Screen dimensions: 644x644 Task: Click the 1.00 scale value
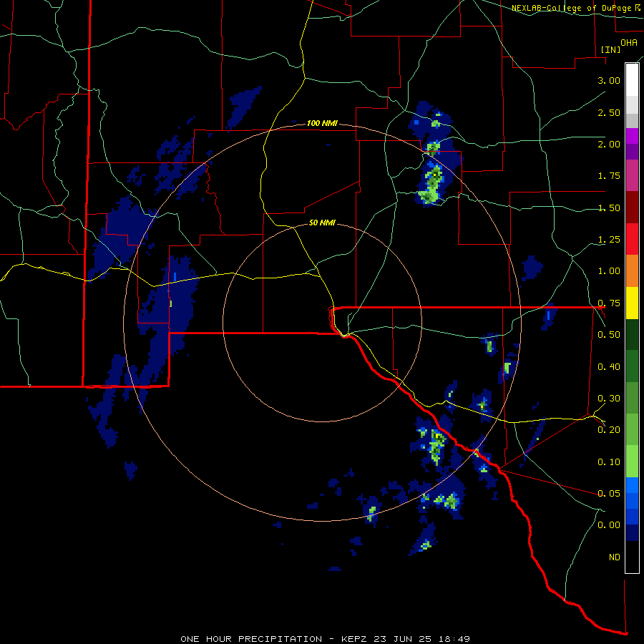click(609, 271)
